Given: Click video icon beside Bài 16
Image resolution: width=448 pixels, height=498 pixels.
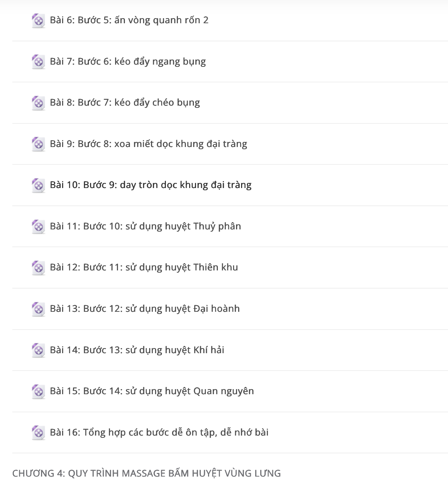Looking at the screenshot, I should pos(38,433).
